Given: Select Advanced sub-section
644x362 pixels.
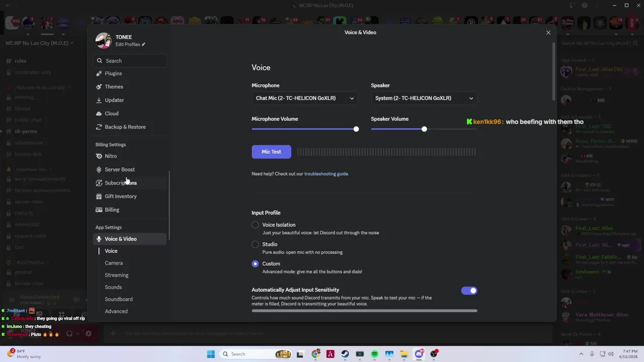Looking at the screenshot, I should click(116, 311).
